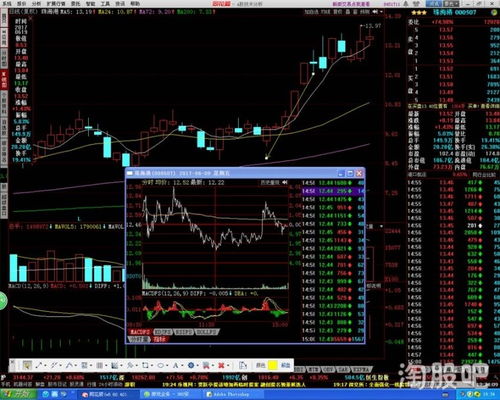Click green circle button on left edge
Viewport: 500px width, 400px height.
3,301
